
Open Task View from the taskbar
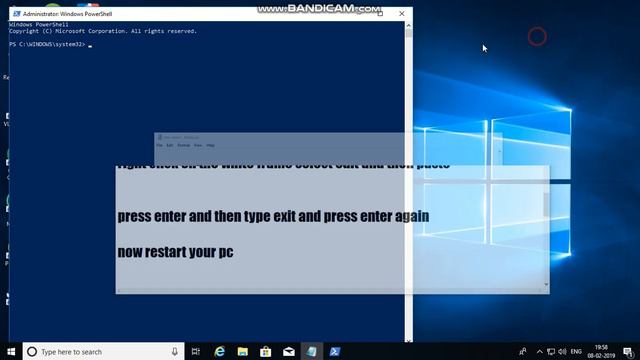coord(196,351)
